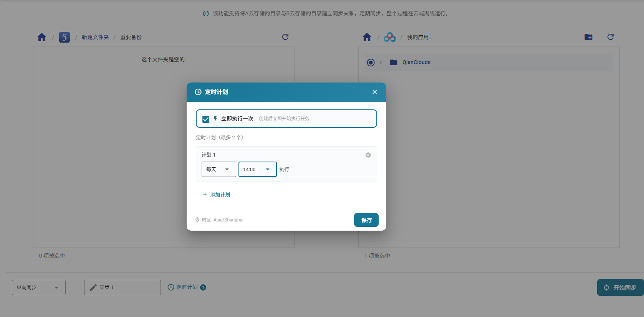Select the QianClouds radio button
Viewport: 644px width, 317px height.
coord(371,63)
